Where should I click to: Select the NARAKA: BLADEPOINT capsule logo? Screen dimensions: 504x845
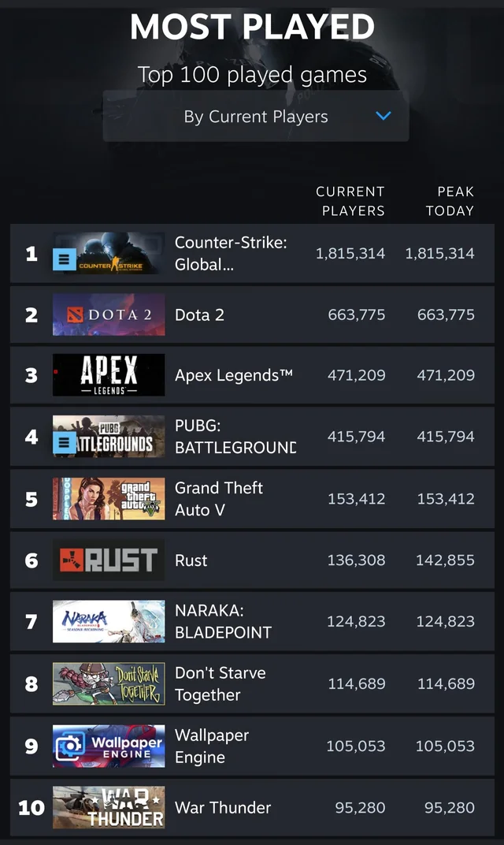tap(109, 621)
